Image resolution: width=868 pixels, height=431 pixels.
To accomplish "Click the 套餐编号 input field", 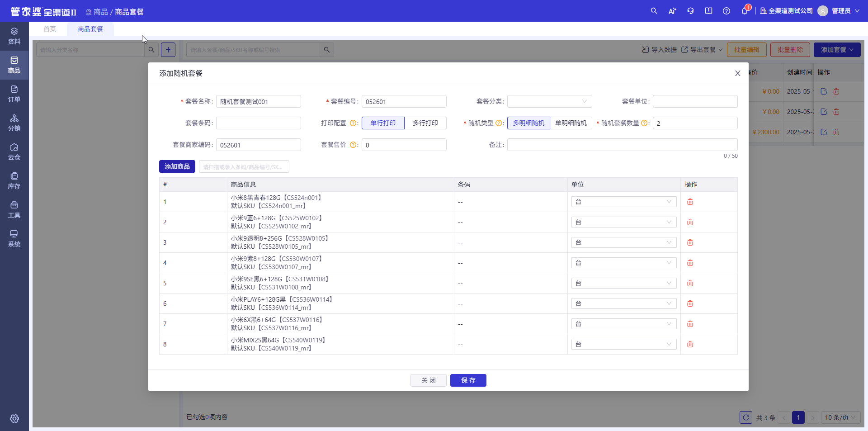I will (404, 101).
